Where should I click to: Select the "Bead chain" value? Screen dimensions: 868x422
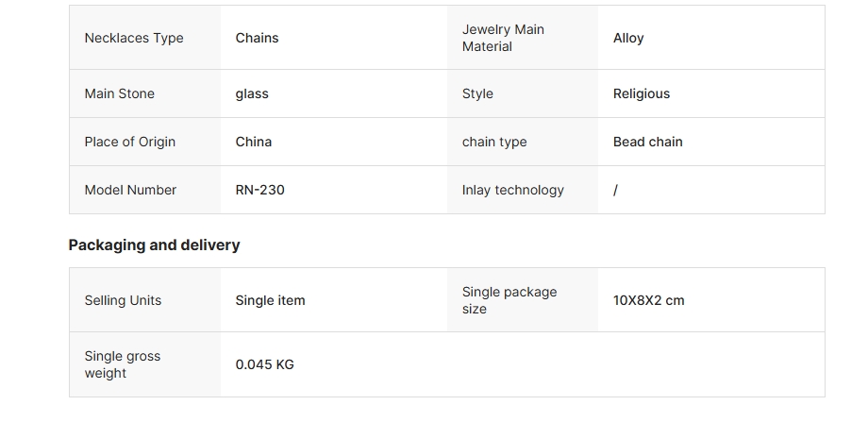pos(648,142)
